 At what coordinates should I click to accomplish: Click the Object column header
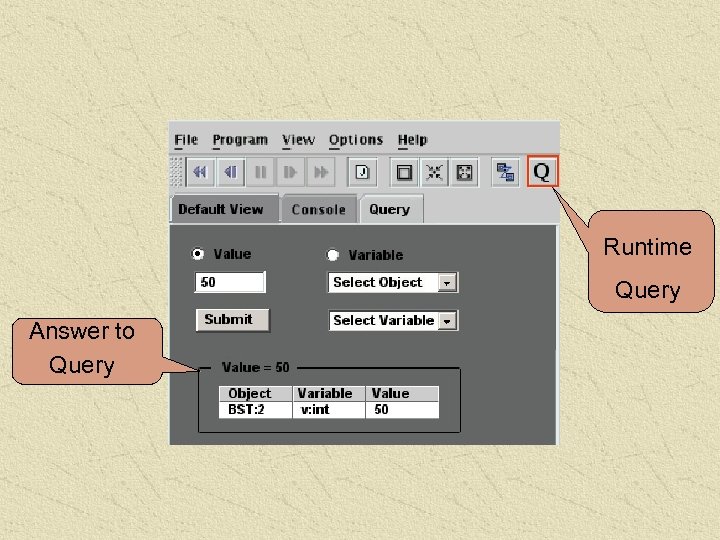pyautogui.click(x=256, y=394)
